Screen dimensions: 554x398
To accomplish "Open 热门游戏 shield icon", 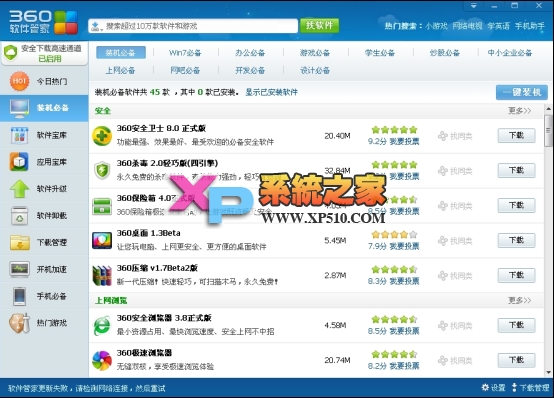I will pos(19,323).
